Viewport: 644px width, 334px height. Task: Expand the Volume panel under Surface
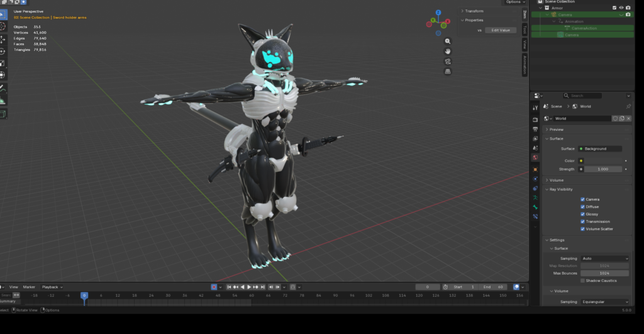tap(587, 181)
